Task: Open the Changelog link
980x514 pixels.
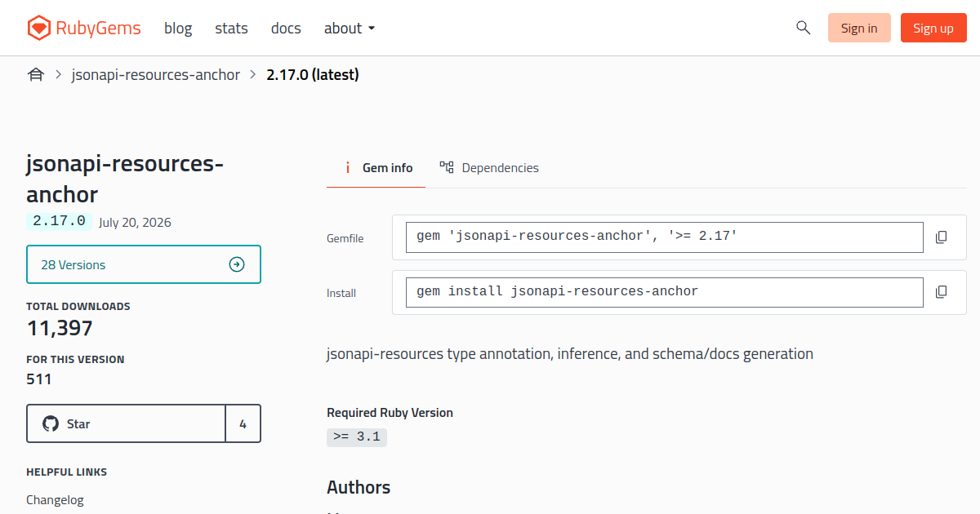Action: click(55, 500)
